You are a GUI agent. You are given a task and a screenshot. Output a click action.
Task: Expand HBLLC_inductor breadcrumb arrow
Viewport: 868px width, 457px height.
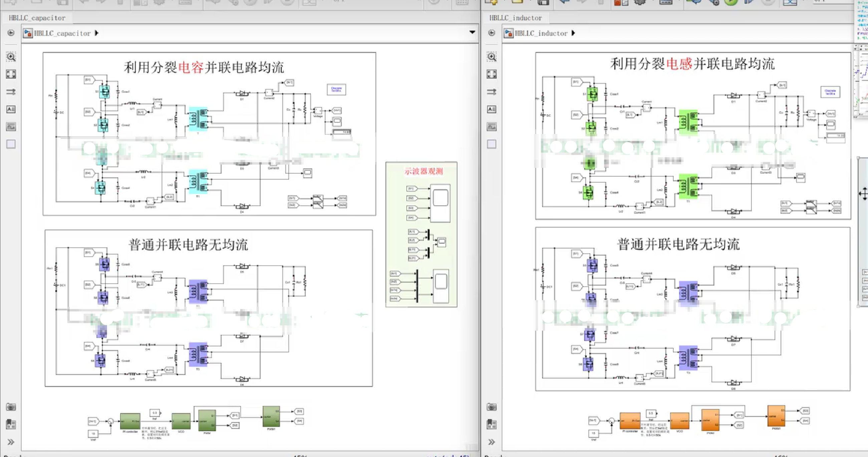pos(573,33)
